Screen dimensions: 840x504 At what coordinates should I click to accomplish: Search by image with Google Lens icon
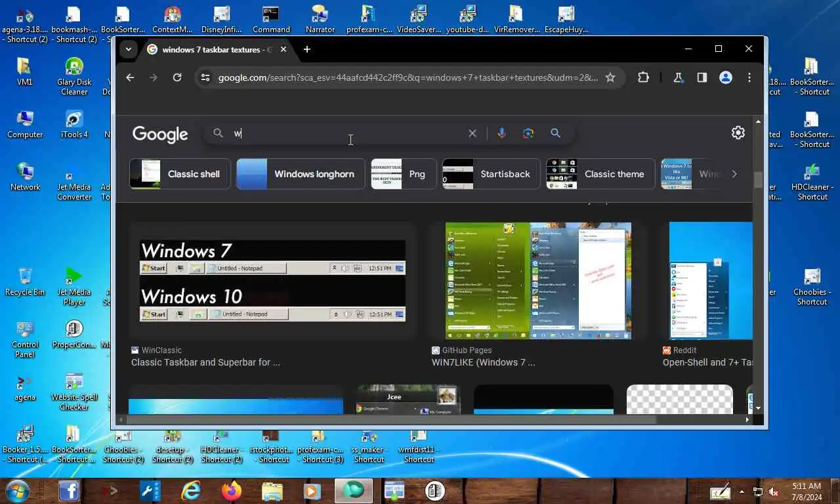tap(528, 133)
